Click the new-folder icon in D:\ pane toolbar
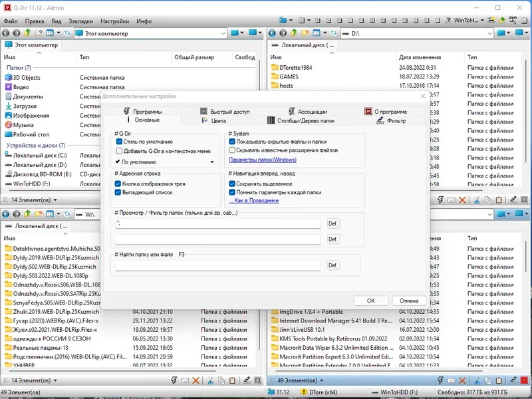The image size is (532, 399). pos(305,33)
